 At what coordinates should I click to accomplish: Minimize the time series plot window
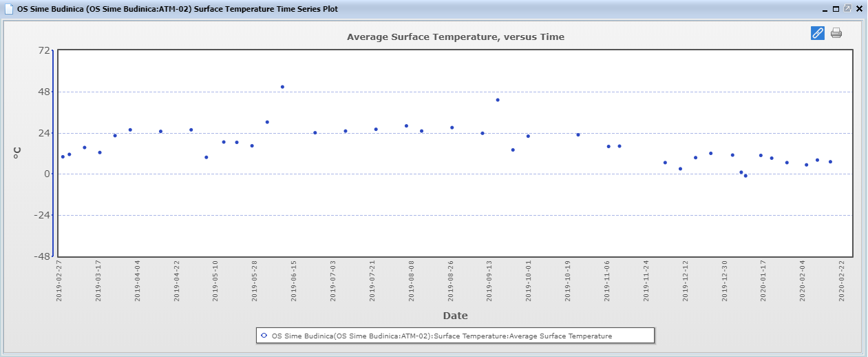click(x=825, y=9)
